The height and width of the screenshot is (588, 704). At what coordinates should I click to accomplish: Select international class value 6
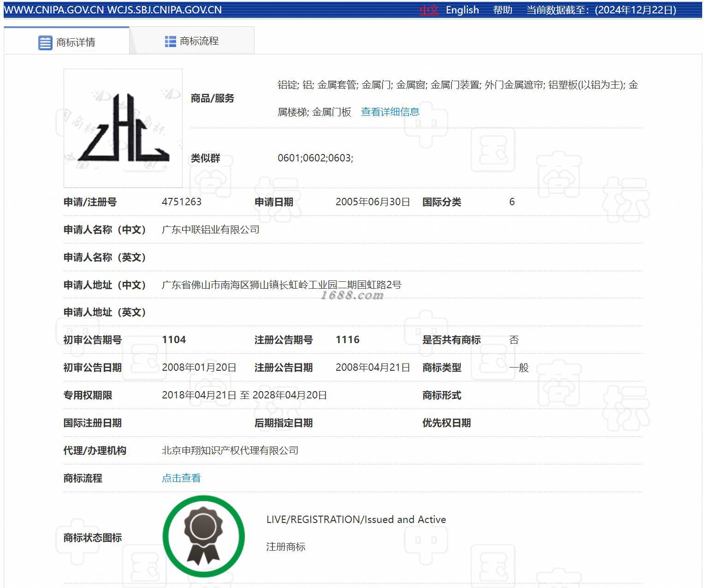[512, 202]
